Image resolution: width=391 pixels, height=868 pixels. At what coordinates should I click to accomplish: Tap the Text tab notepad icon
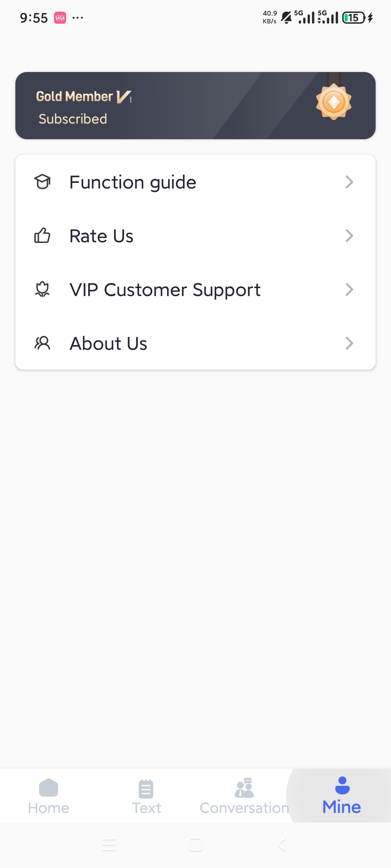pos(146,789)
